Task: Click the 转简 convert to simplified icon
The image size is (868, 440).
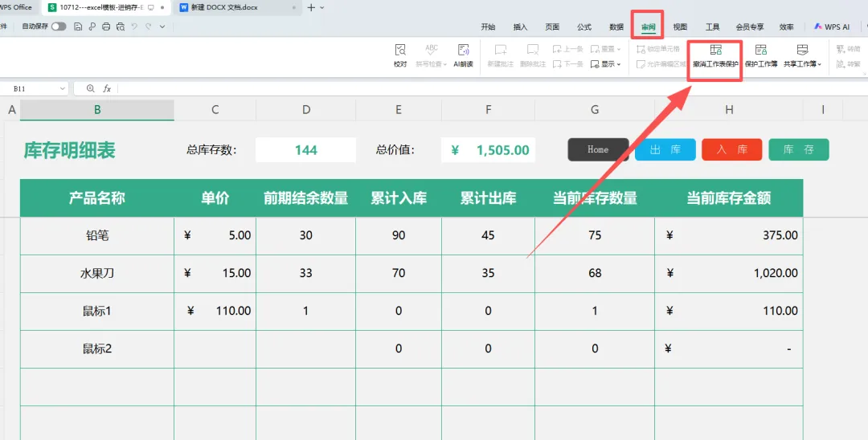Action: pos(849,49)
